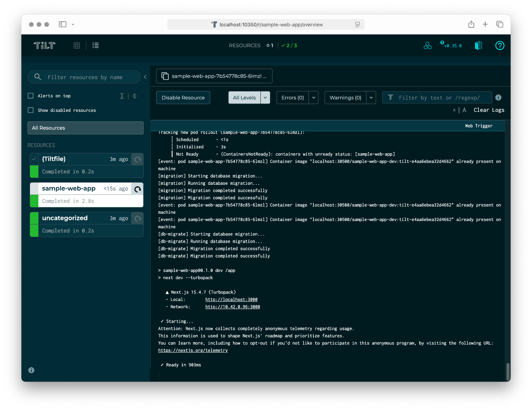Open new Safari tab plus icon
Screen dimensions: 532x410
pyautogui.click(x=485, y=24)
